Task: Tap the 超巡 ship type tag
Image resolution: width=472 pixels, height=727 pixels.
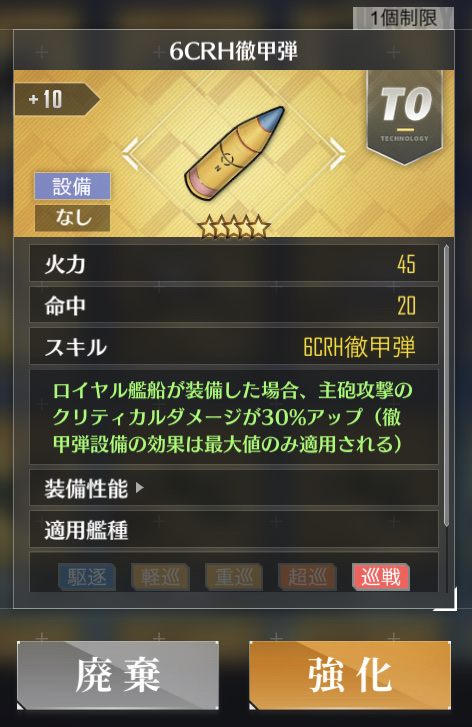Action: [307, 577]
